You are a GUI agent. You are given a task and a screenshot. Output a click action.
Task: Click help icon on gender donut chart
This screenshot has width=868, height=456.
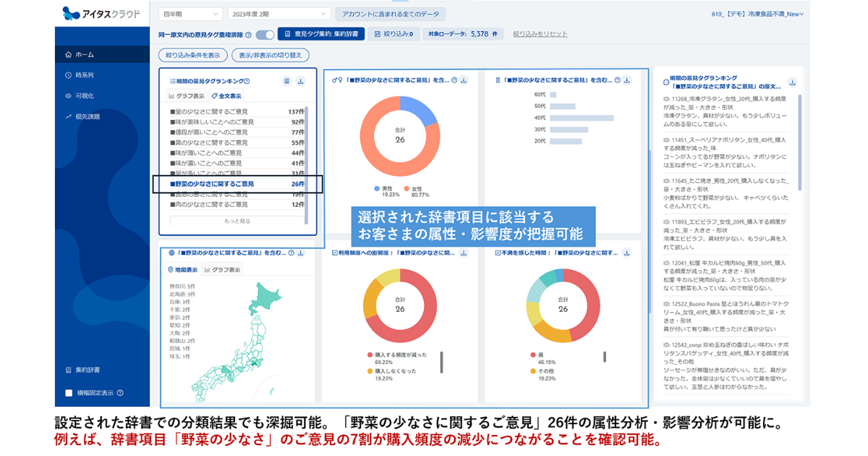454,80
